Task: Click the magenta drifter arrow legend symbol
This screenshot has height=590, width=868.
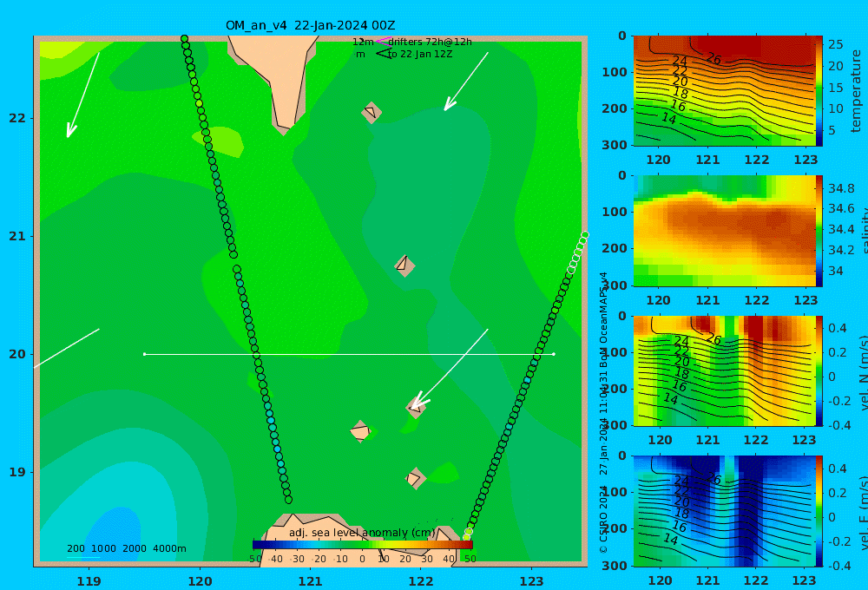Action: [x=383, y=41]
